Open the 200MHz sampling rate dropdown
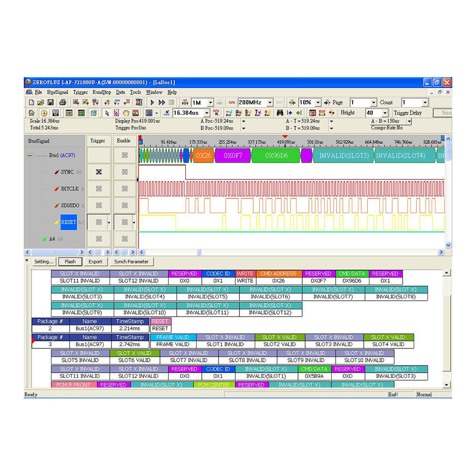 pyautogui.click(x=269, y=103)
